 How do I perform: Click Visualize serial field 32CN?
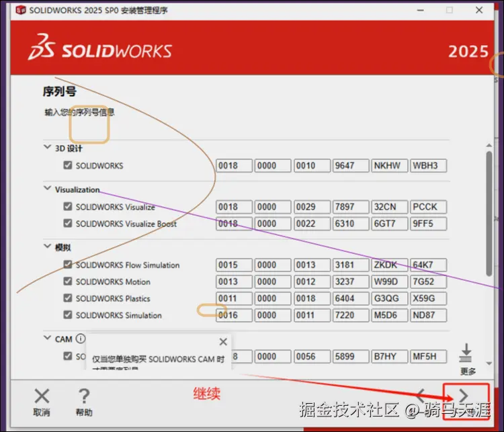click(390, 207)
